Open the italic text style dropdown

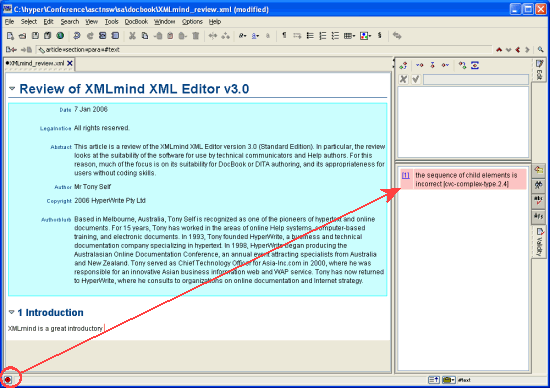(x=242, y=36)
